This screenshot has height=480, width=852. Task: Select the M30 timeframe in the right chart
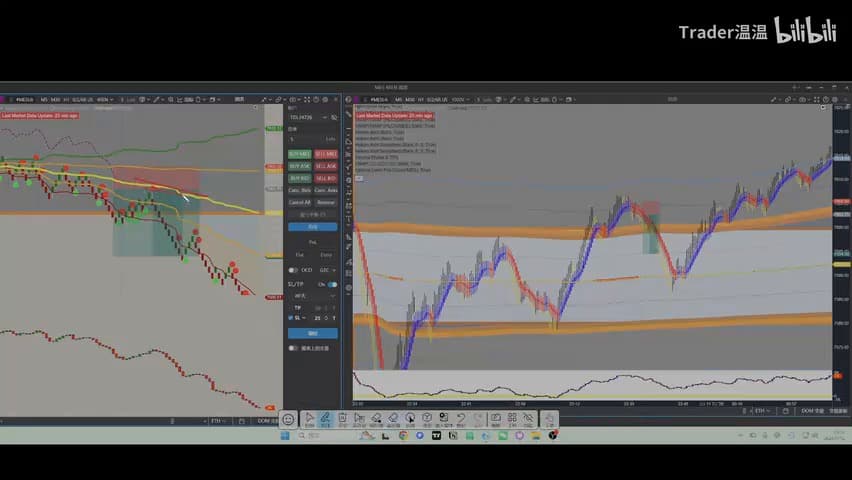coord(410,100)
